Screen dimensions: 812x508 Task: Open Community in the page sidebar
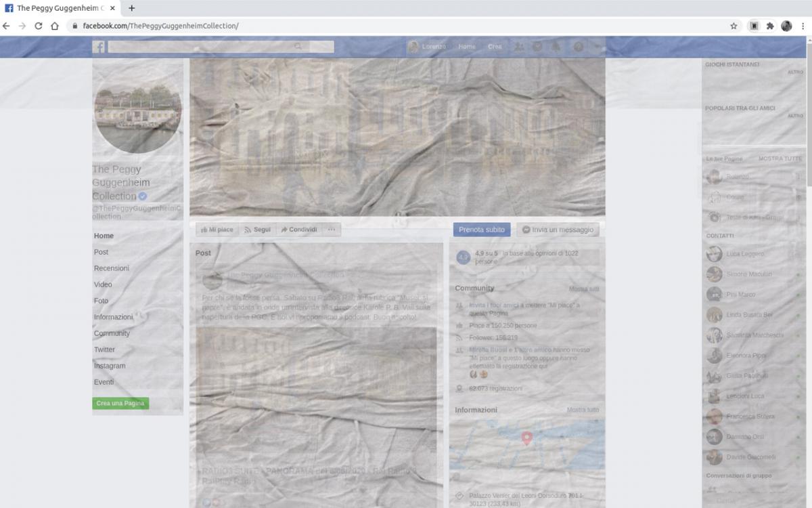pos(112,333)
